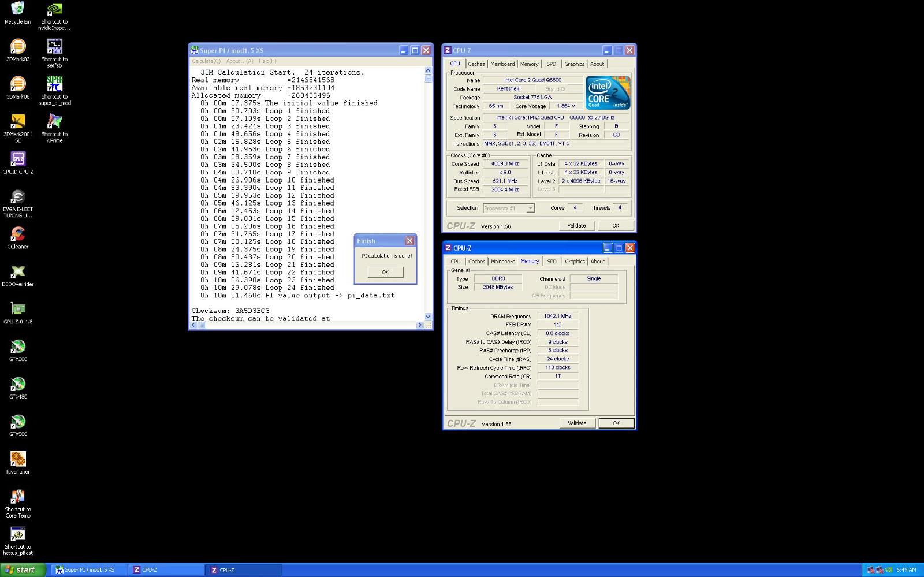Click OK in the bottom CPU-Z window

pyautogui.click(x=616, y=423)
